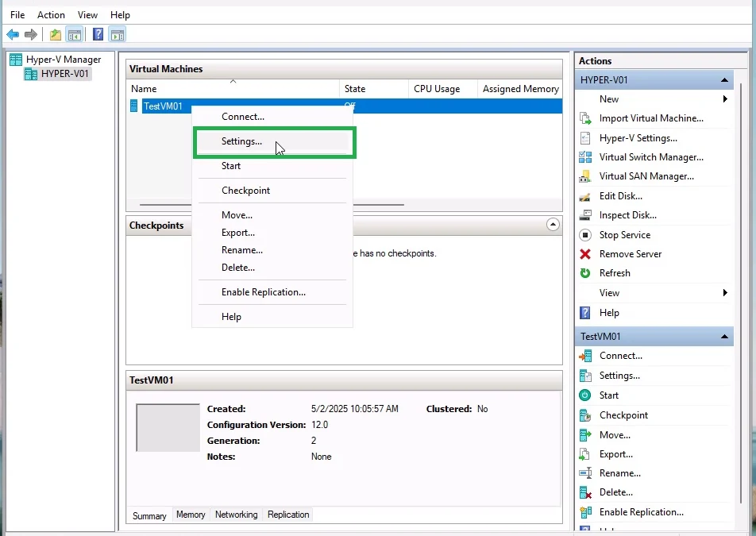This screenshot has width=756, height=536.
Task: Choose Enable Replication... from context menu
Action: pyautogui.click(x=272, y=292)
